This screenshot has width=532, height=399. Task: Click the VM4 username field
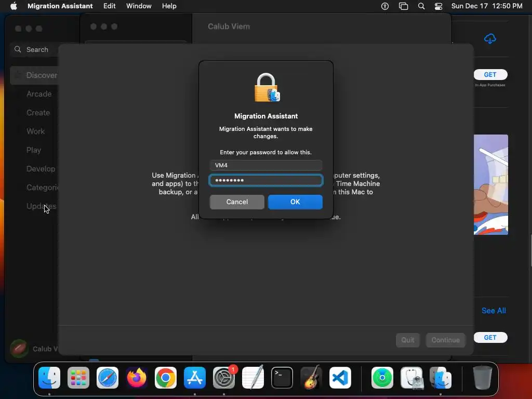(x=265, y=165)
